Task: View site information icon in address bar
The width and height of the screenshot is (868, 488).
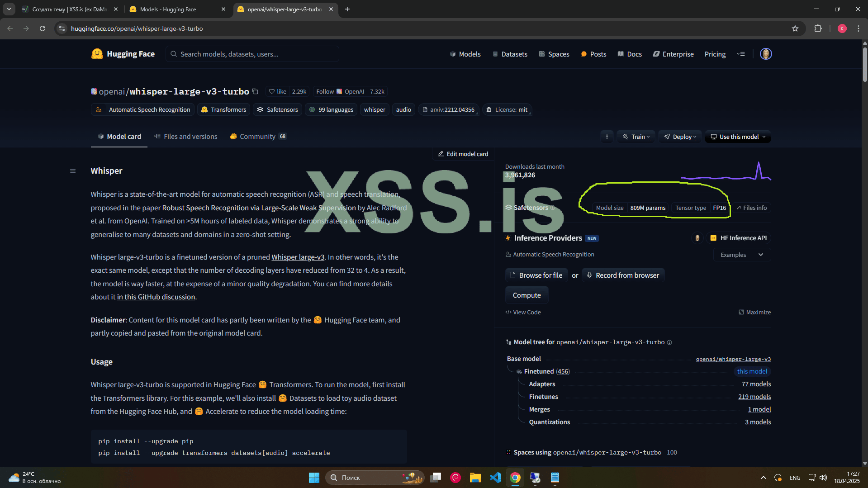Action: (62, 28)
